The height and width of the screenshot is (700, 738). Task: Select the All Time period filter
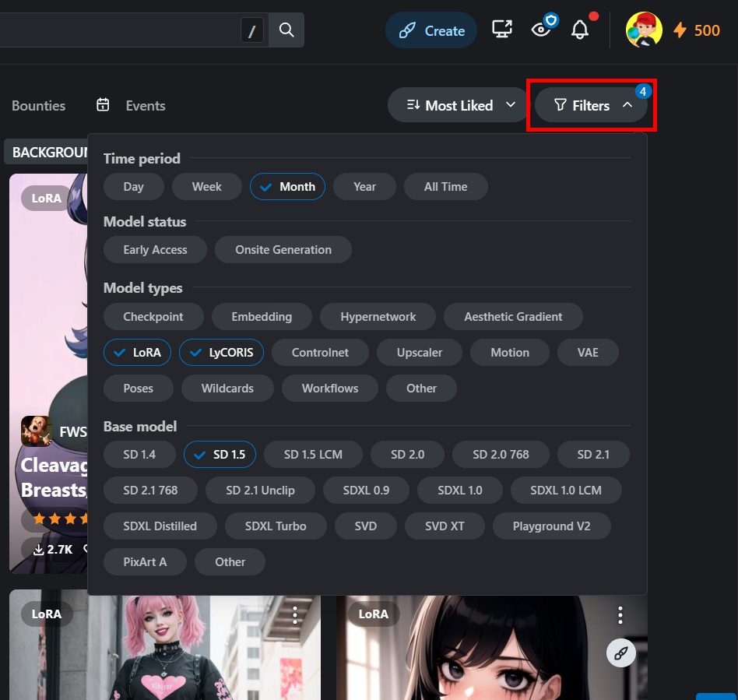(445, 187)
